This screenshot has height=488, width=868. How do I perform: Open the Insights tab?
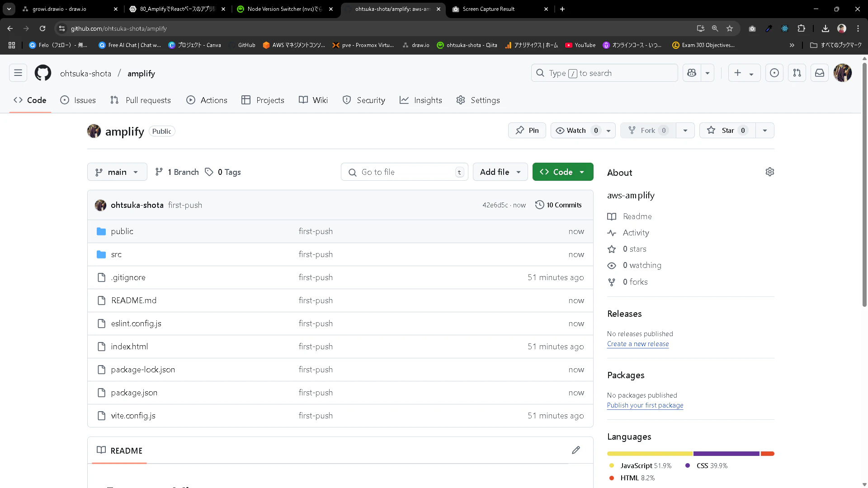pyautogui.click(x=421, y=100)
